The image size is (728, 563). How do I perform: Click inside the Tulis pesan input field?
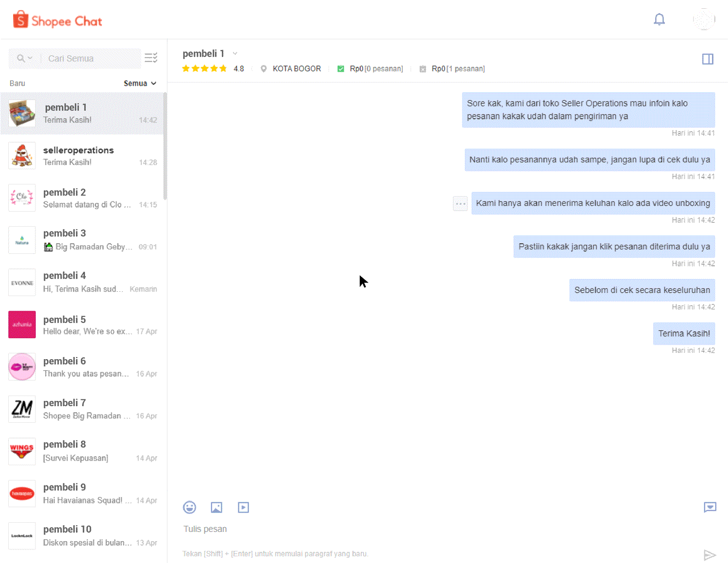(340, 529)
